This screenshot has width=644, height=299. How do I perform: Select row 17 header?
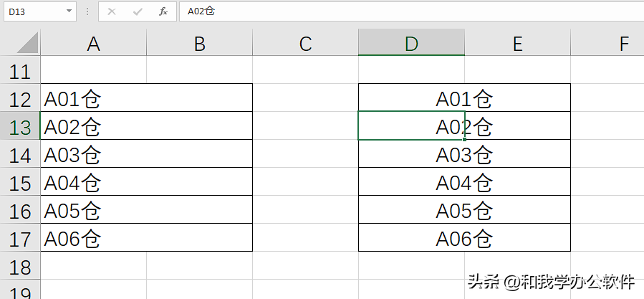pyautogui.click(x=20, y=238)
